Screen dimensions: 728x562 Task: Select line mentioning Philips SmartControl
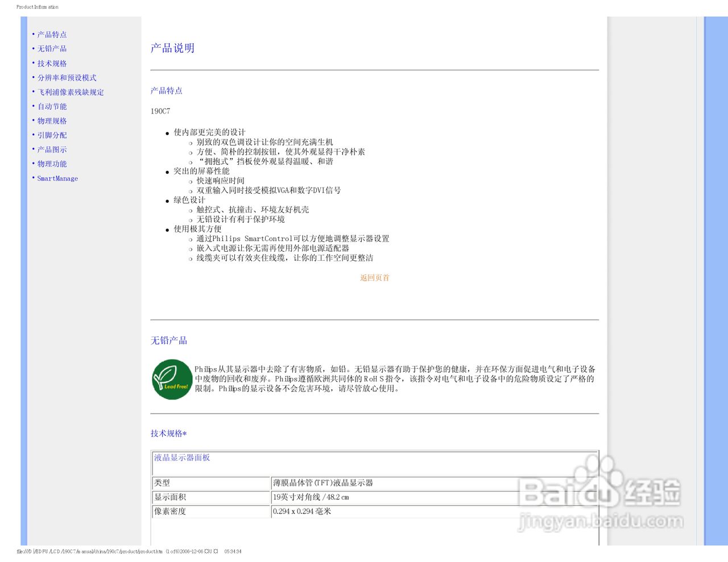293,239
